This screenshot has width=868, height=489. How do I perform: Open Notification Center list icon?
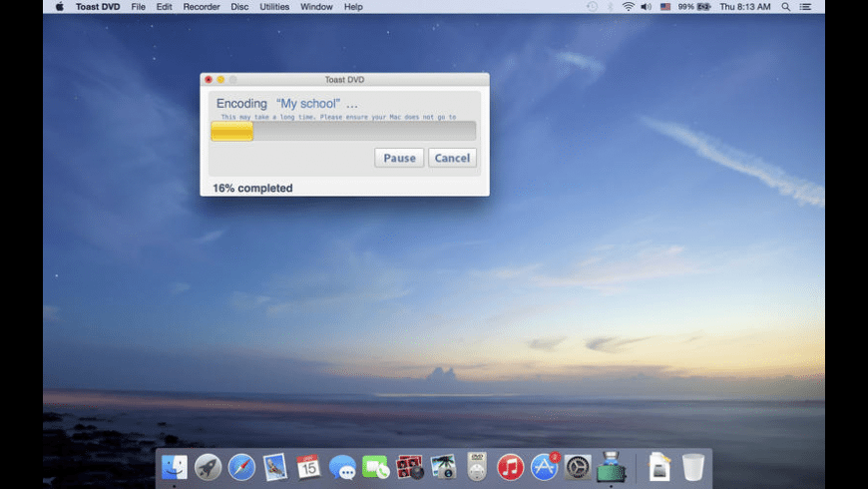pyautogui.click(x=805, y=7)
